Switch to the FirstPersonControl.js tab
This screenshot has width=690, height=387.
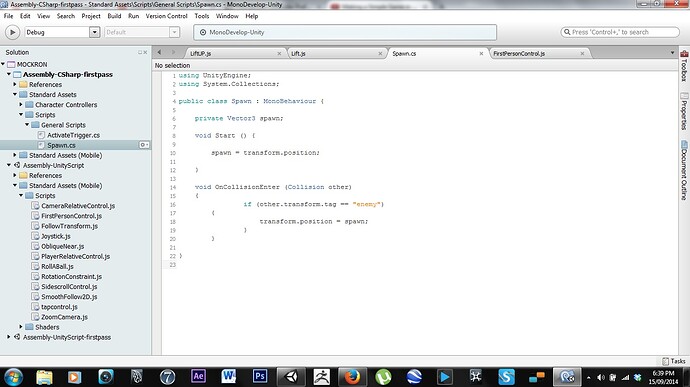tap(519, 53)
